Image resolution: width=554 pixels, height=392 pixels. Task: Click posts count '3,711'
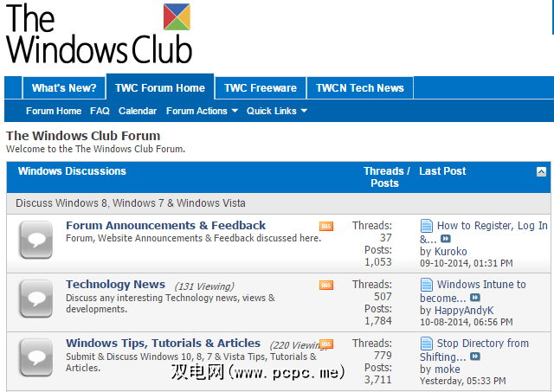click(378, 380)
